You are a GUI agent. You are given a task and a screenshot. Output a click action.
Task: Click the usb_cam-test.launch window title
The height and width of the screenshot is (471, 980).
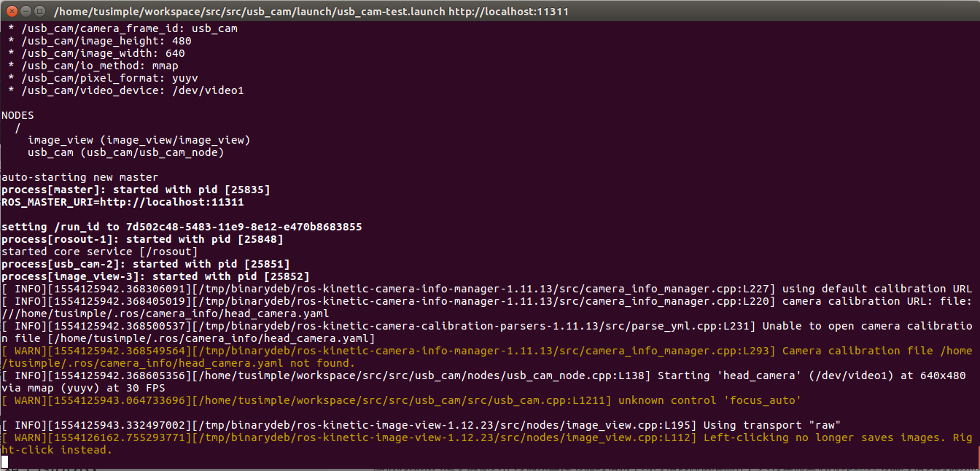point(311,12)
